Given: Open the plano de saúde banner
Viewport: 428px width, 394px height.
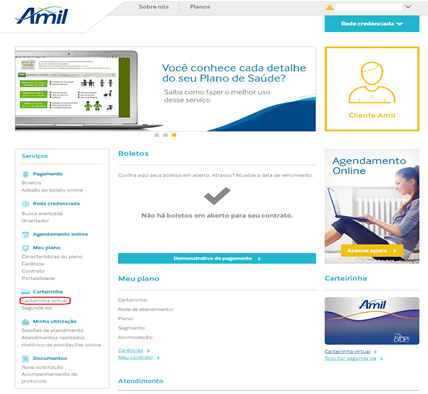Looking at the screenshot, I should pos(165,89).
